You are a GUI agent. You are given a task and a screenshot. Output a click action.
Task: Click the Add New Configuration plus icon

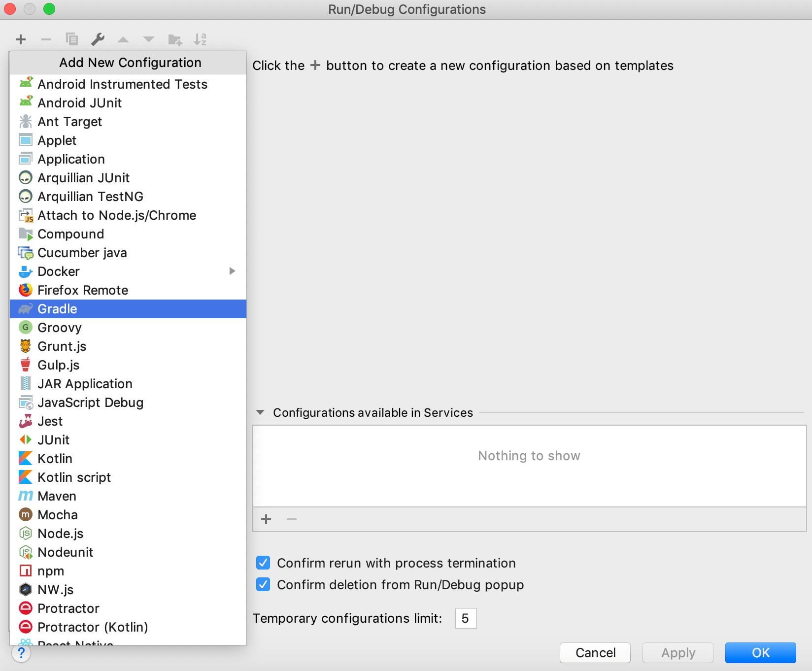pos(21,39)
